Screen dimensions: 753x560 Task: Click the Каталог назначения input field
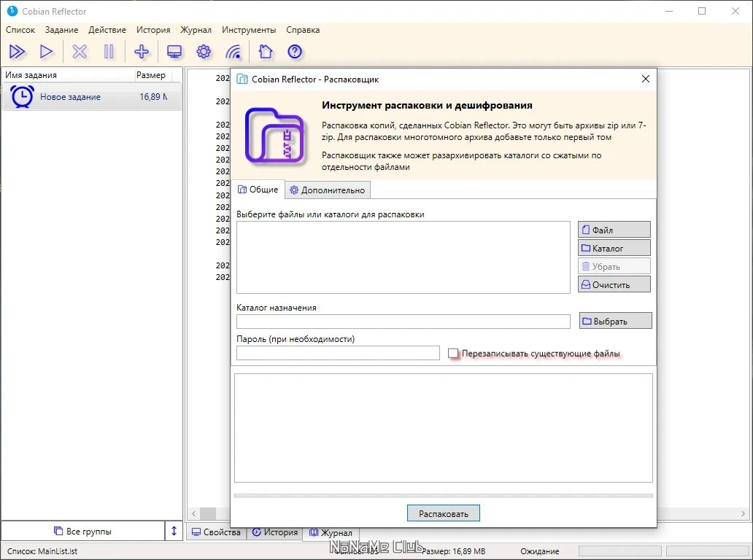click(x=403, y=322)
